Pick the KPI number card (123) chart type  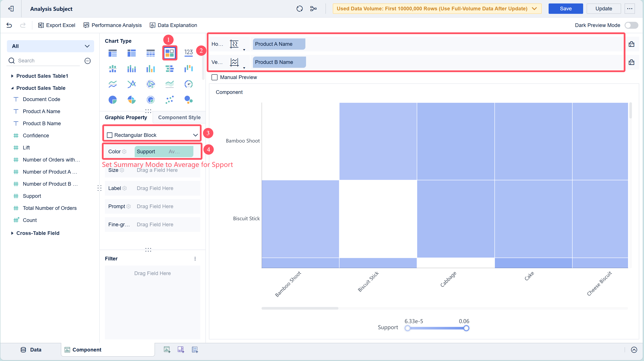click(x=188, y=52)
